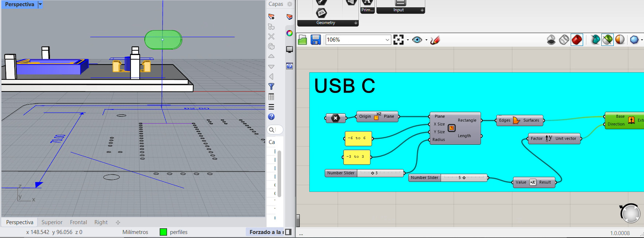Click the Perspectiva viewport title label
The height and width of the screenshot is (238, 644).
[x=20, y=4]
